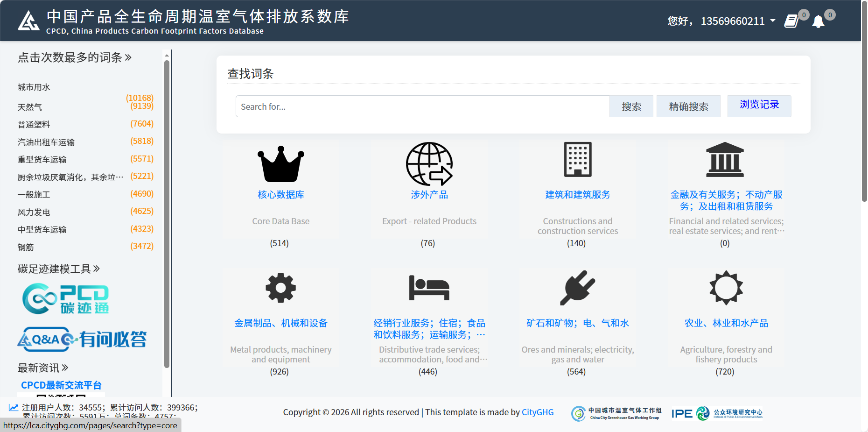Open the 浏览记录 link
The width and height of the screenshot is (868, 432).
pyautogui.click(x=759, y=105)
